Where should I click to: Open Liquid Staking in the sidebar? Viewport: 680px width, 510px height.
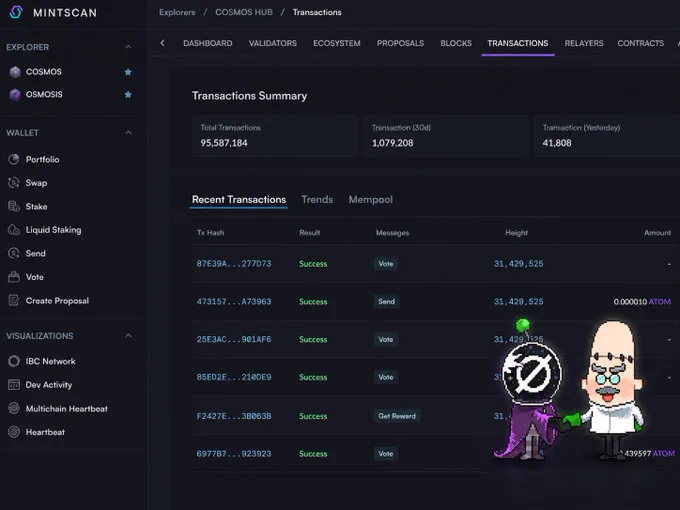click(x=53, y=230)
